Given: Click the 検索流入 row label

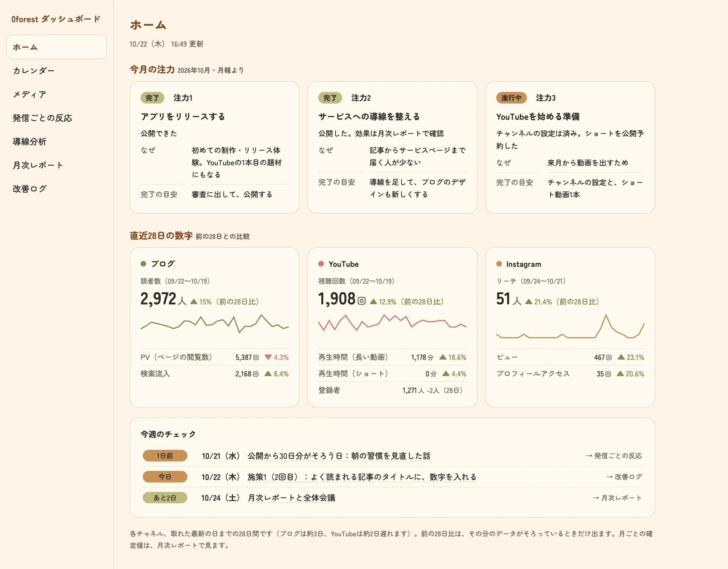Looking at the screenshot, I should coord(155,374).
